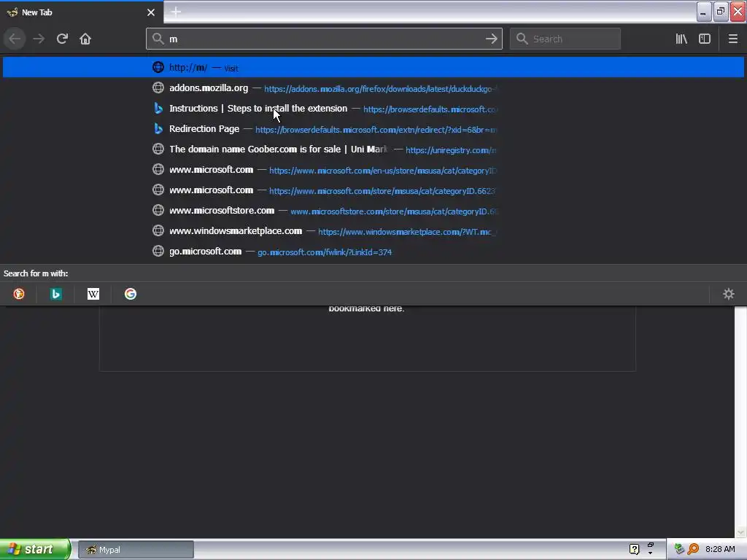The height and width of the screenshot is (560, 747).
Task: Click globe icon beside go.microsoft.com
Action: (158, 251)
